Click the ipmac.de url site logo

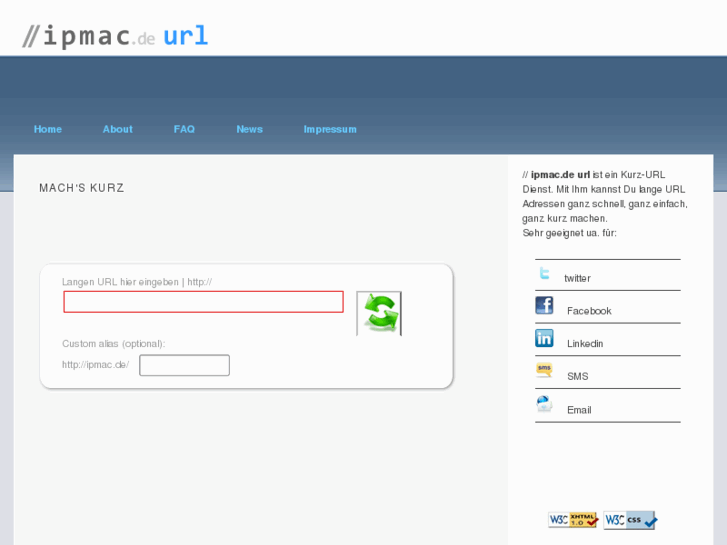coord(115,36)
